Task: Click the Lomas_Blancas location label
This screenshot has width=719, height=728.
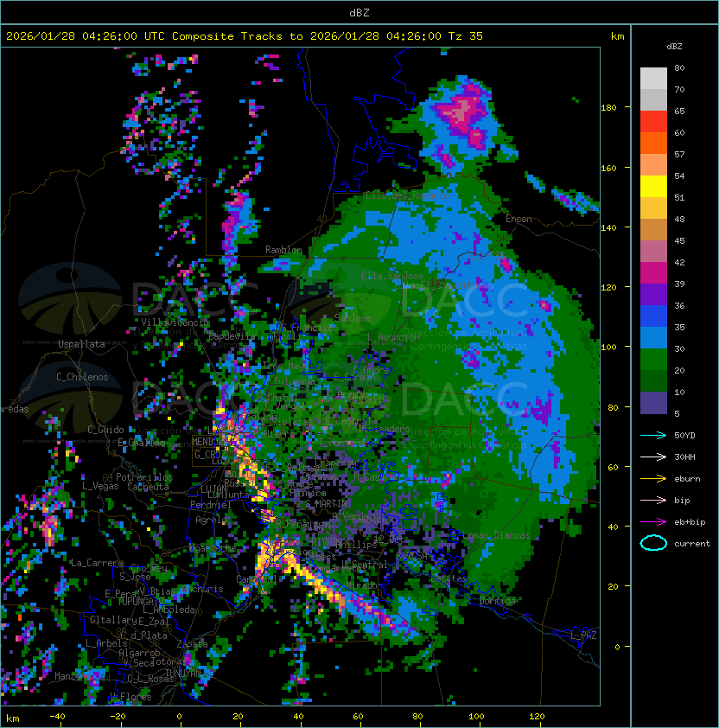Action: tap(496, 536)
